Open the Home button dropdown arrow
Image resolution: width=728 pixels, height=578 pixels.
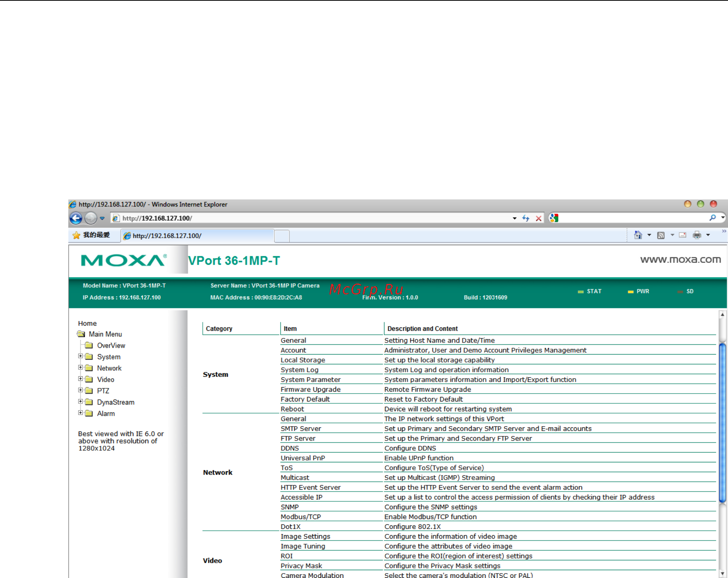(x=649, y=235)
